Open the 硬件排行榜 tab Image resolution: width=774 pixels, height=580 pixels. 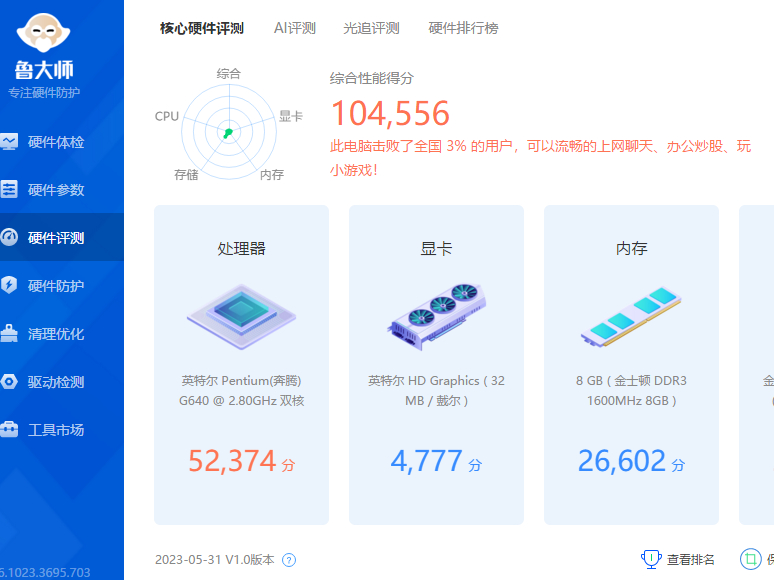[464, 28]
